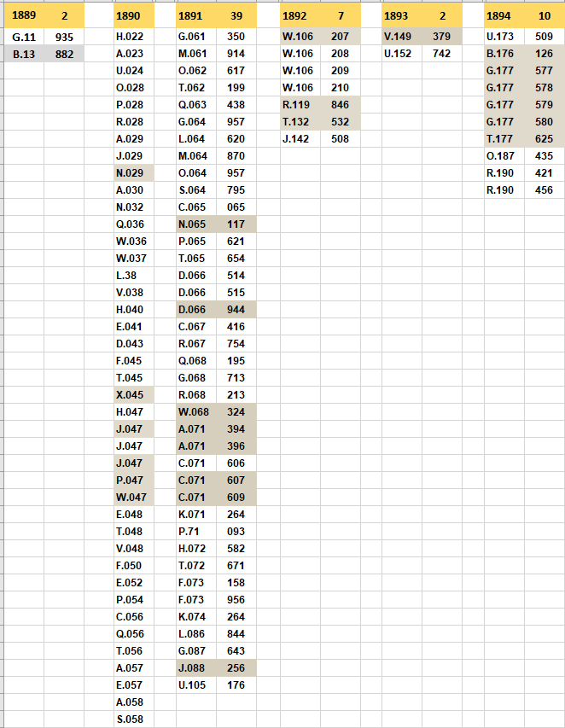Viewport: 565px width, 728px height.
Task: Select the 1892 header cell
Action: pyautogui.click(x=300, y=15)
